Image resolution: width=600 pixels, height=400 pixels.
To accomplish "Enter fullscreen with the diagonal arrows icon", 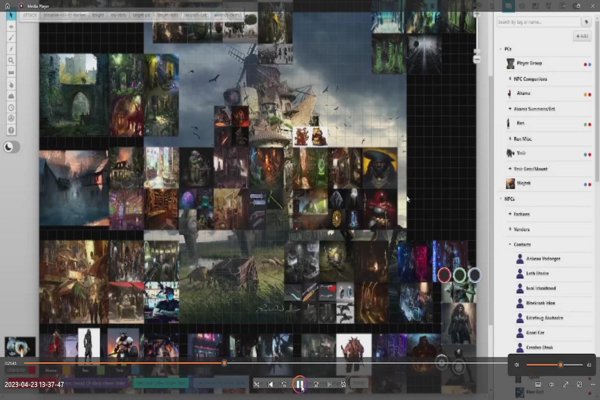I will [565, 384].
